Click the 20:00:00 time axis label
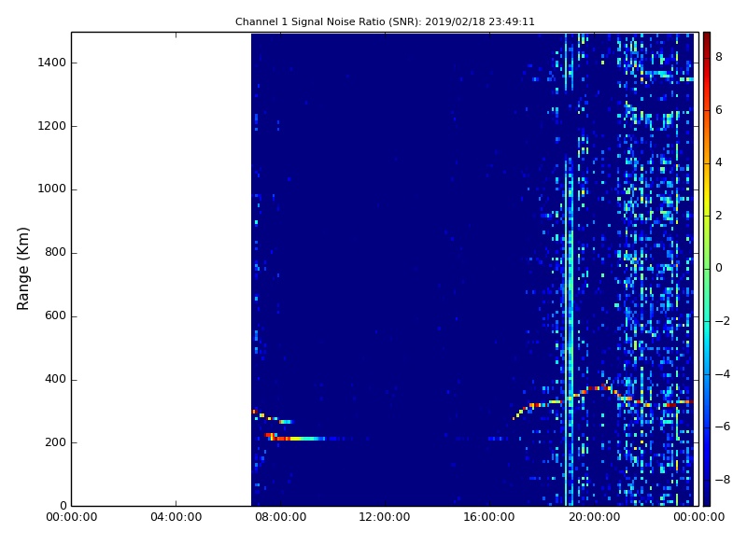 [594, 517]
